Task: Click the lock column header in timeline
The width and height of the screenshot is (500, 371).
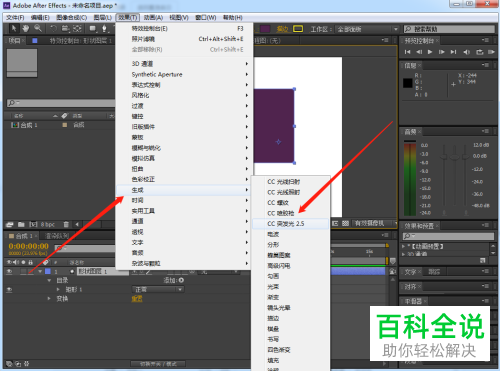Action: tap(30, 262)
